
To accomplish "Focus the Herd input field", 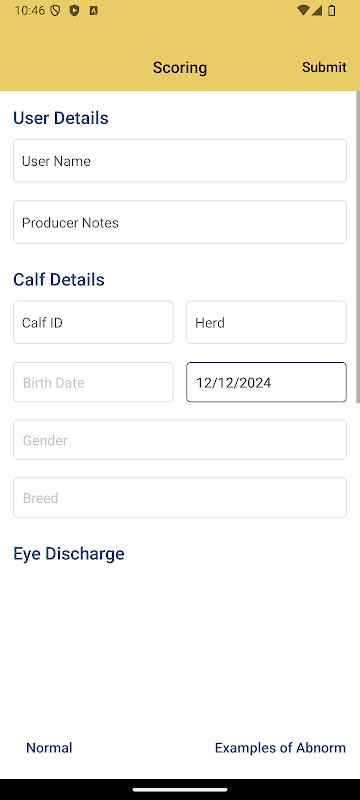I will tap(266, 322).
